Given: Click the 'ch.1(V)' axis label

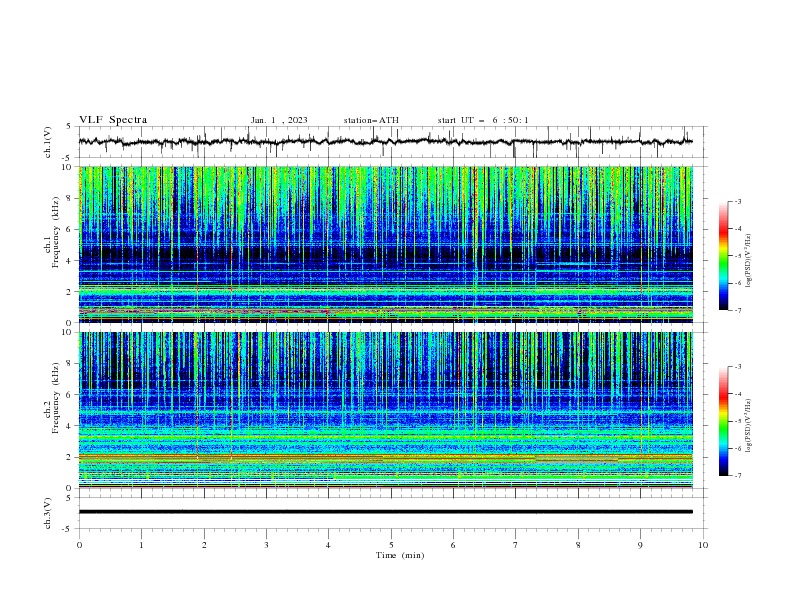Looking at the screenshot, I should (48, 142).
